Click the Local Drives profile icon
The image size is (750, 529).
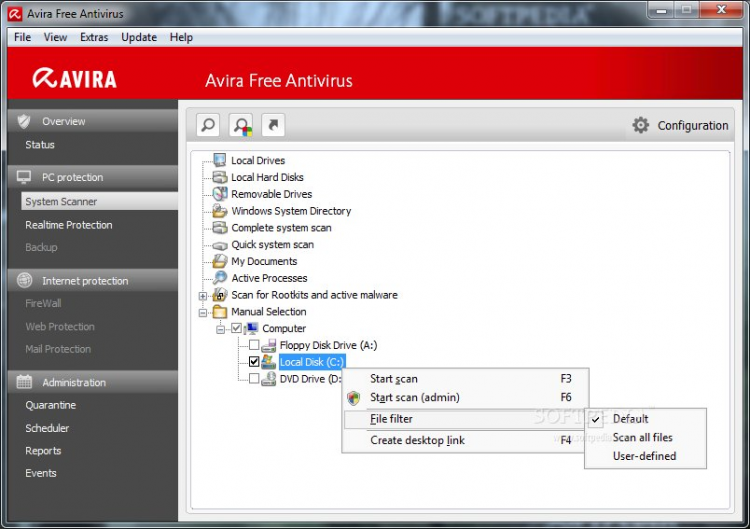(220, 160)
